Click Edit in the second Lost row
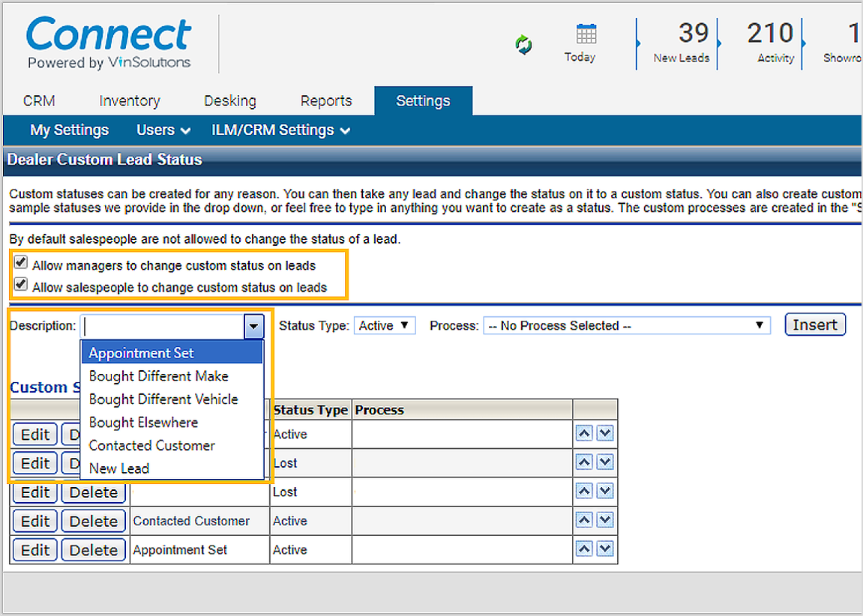This screenshot has width=863, height=616. [35, 492]
